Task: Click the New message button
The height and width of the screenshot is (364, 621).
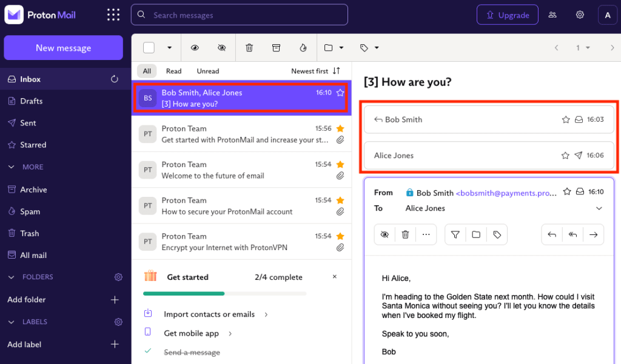Action: point(63,47)
